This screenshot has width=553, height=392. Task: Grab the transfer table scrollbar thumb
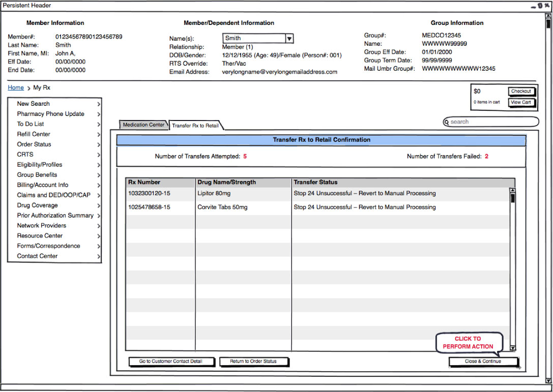(x=512, y=198)
